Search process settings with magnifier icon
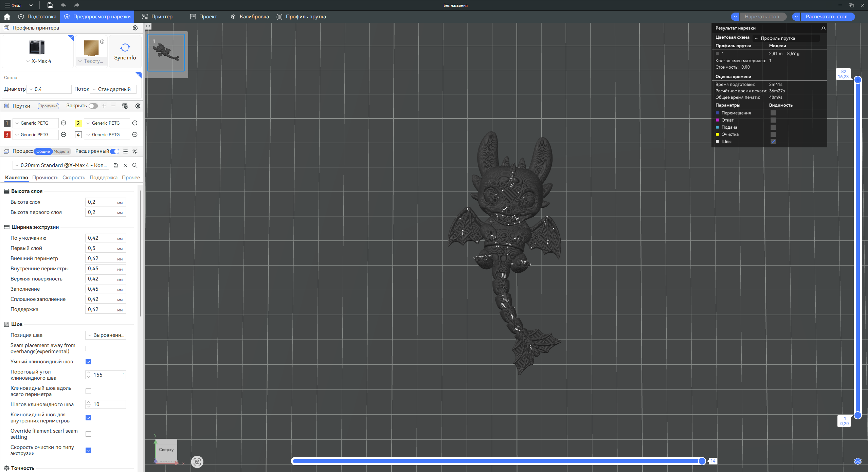868x472 pixels. pyautogui.click(x=135, y=165)
